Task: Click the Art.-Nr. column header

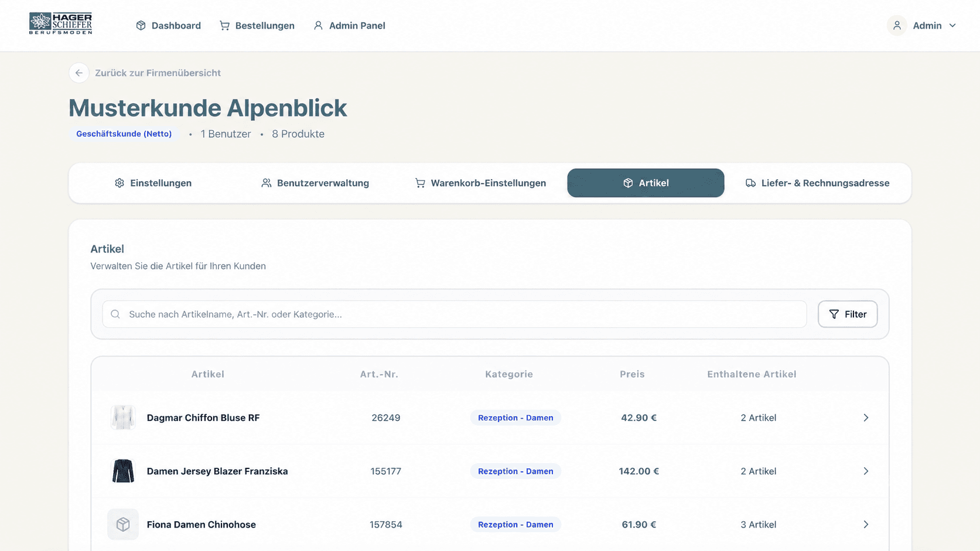Action: click(379, 374)
